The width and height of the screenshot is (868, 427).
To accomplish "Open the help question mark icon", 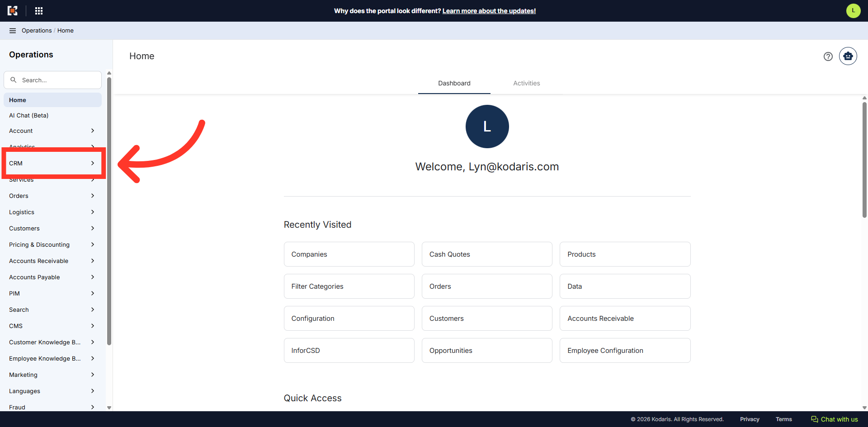I will point(828,56).
